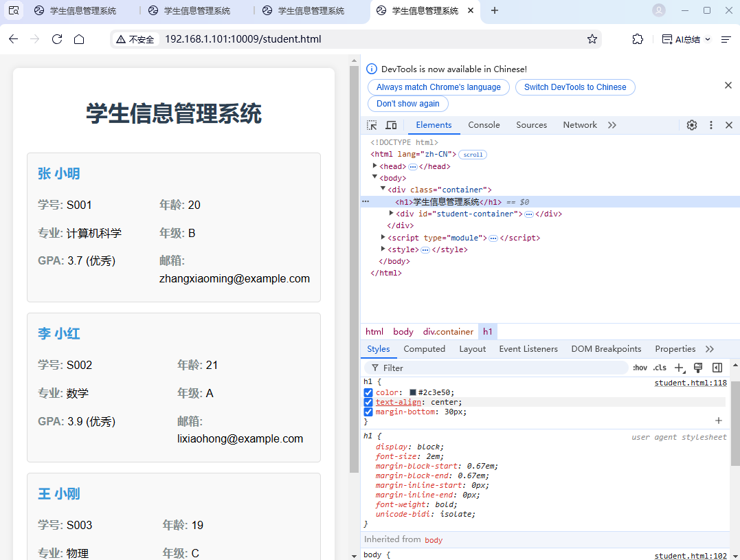Click the address bar URL
740x560 pixels.
(243, 39)
